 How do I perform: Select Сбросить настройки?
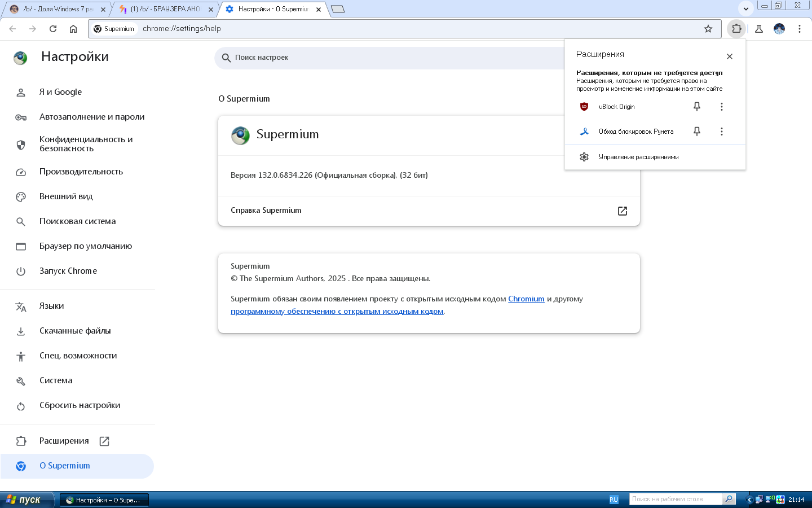click(77, 405)
